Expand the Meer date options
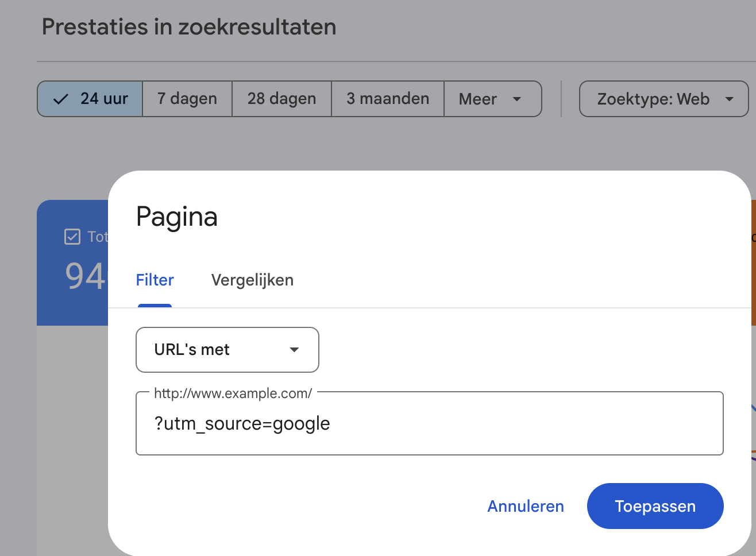 (x=492, y=99)
